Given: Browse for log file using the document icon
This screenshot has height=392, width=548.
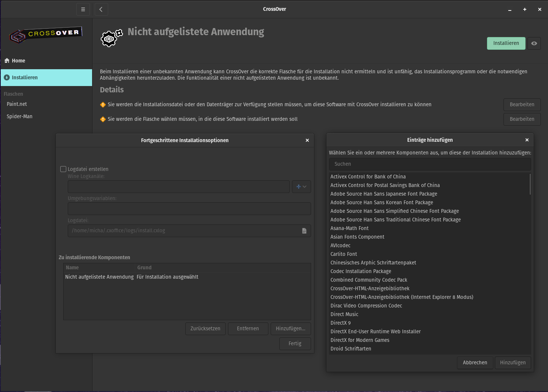Looking at the screenshot, I should click(304, 231).
